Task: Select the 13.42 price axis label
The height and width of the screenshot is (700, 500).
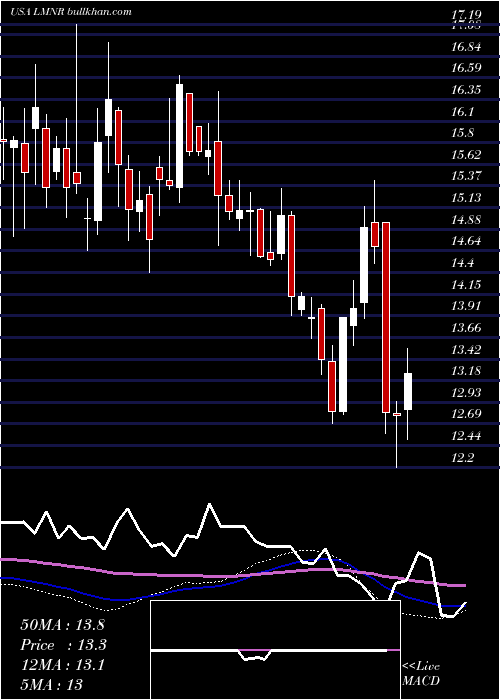Action: (x=466, y=350)
